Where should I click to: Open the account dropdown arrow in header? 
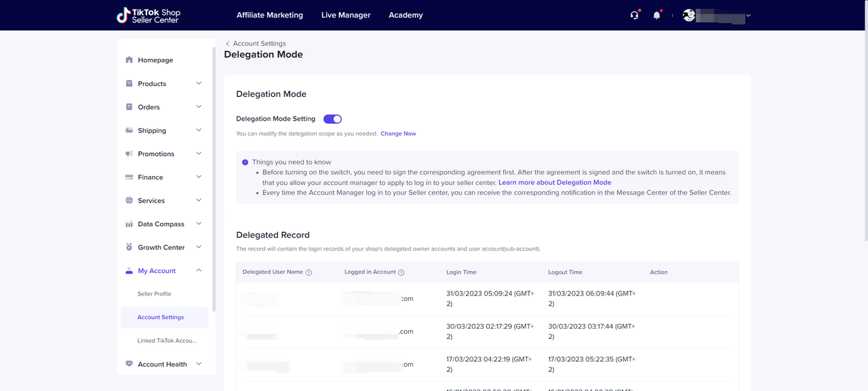point(748,16)
